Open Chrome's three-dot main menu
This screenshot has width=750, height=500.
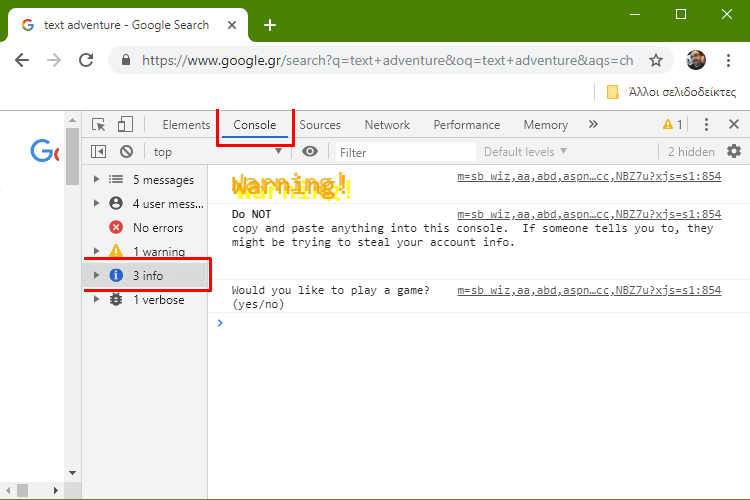[728, 60]
